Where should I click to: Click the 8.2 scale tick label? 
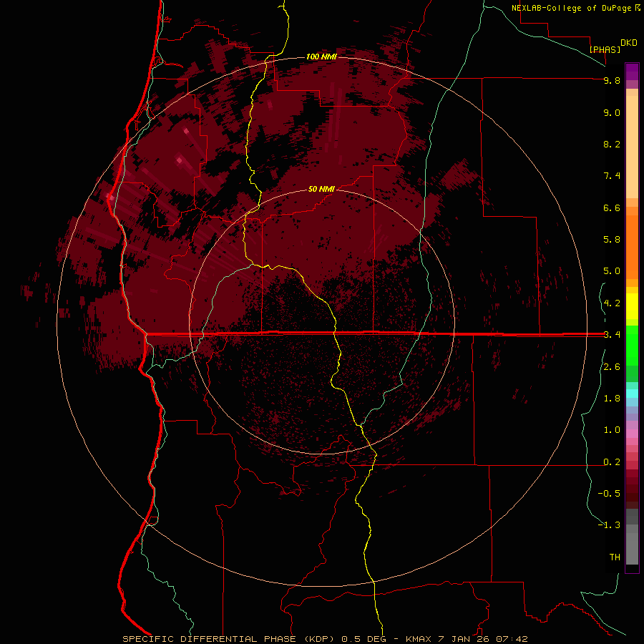612,144
